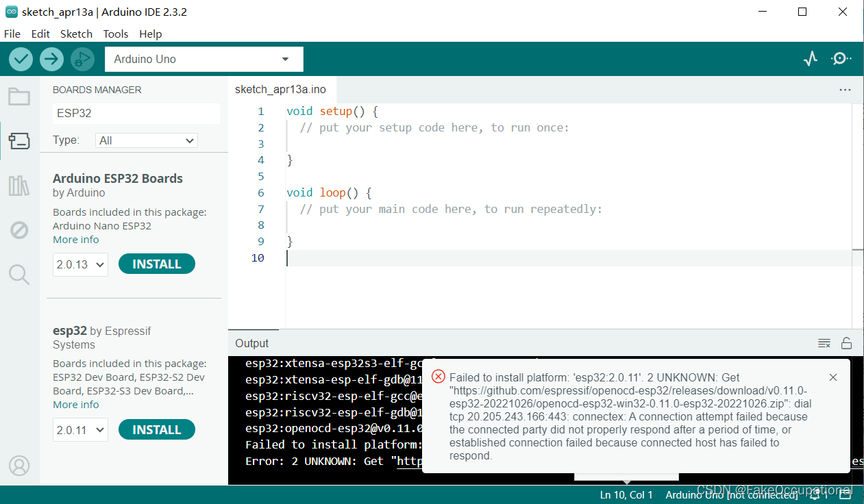Viewport: 864px width, 504px height.
Task: Start debugging with the debug icon
Action: point(82,59)
